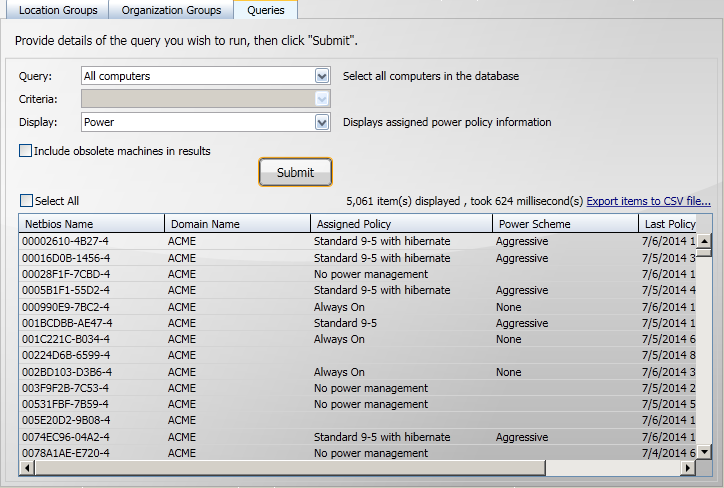Click the scroll up arrow of results list

coord(704,241)
